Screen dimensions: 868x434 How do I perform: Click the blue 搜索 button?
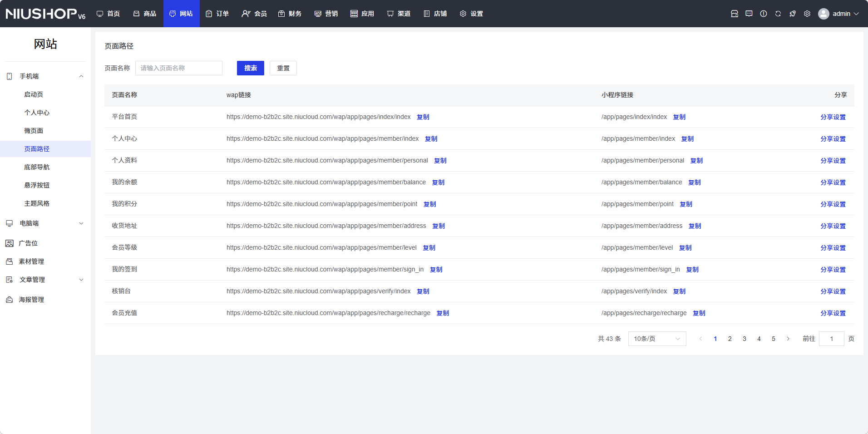[250, 68]
